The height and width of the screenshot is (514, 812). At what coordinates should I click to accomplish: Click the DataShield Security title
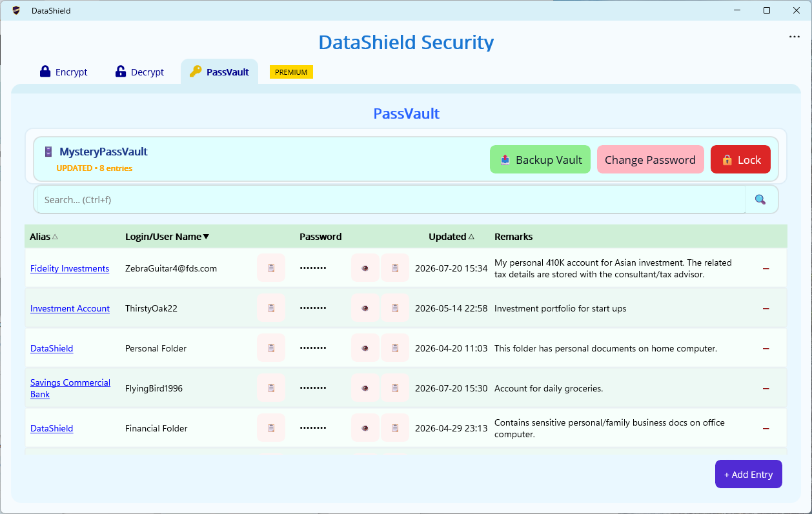point(406,42)
